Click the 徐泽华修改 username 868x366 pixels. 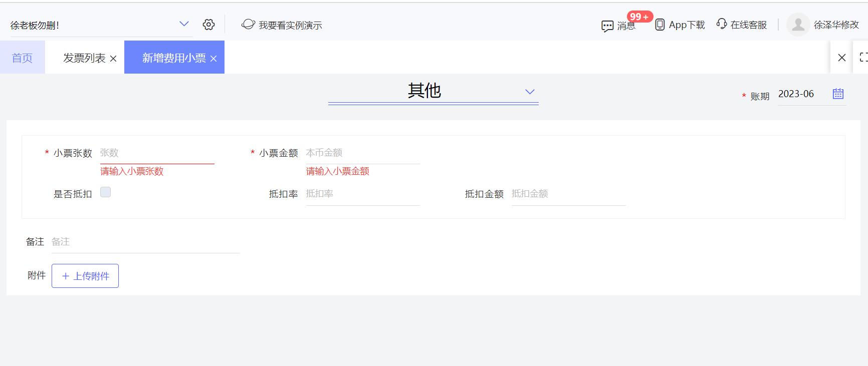point(836,25)
